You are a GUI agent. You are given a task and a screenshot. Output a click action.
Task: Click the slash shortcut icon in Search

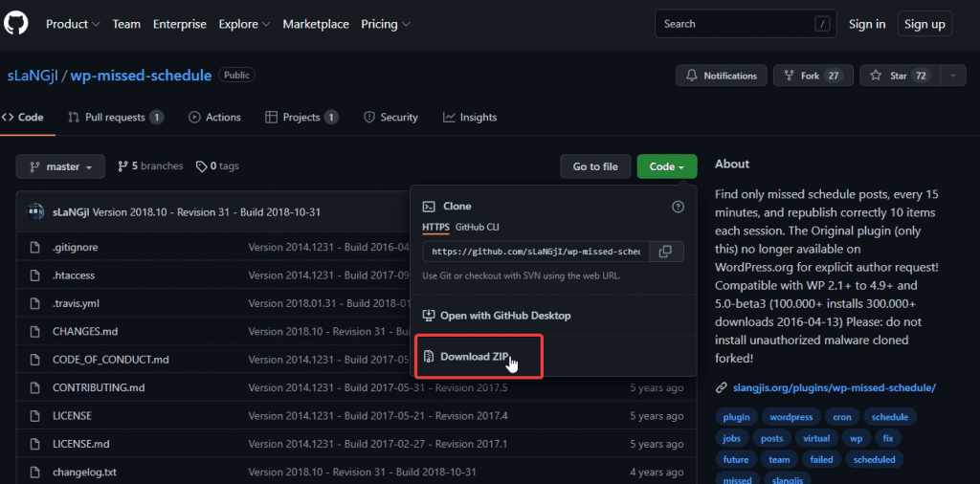click(x=822, y=24)
